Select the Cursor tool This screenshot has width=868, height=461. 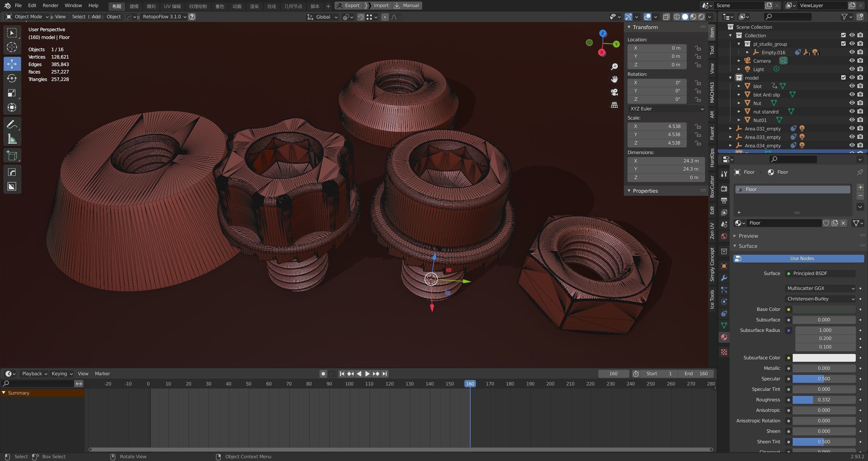point(12,47)
